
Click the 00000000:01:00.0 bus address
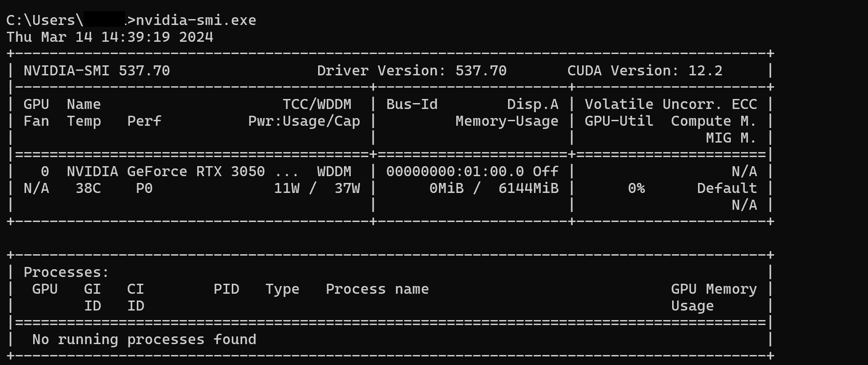coord(455,172)
